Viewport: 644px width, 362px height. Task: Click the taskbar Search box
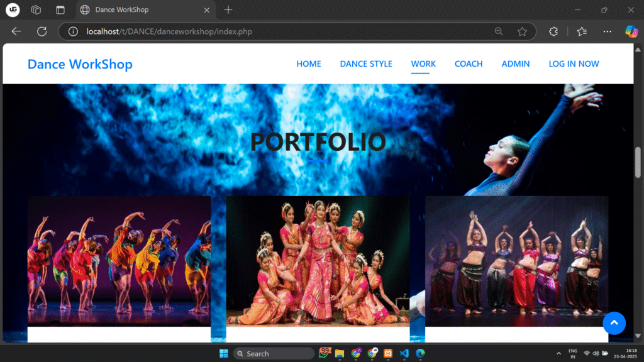pos(274,353)
